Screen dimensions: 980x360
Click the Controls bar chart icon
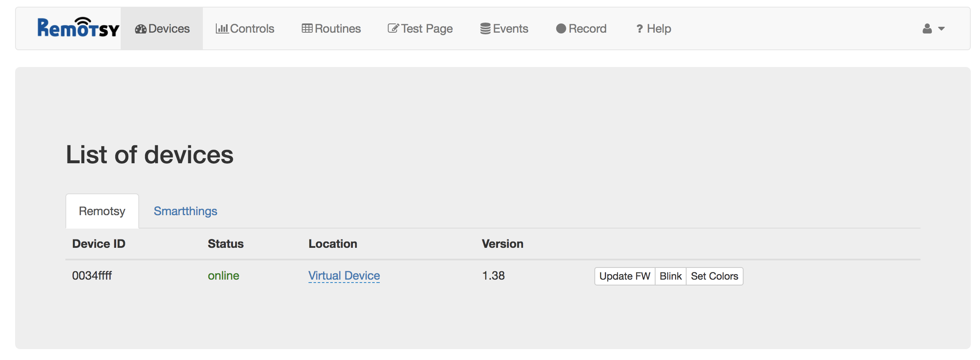[x=222, y=28]
